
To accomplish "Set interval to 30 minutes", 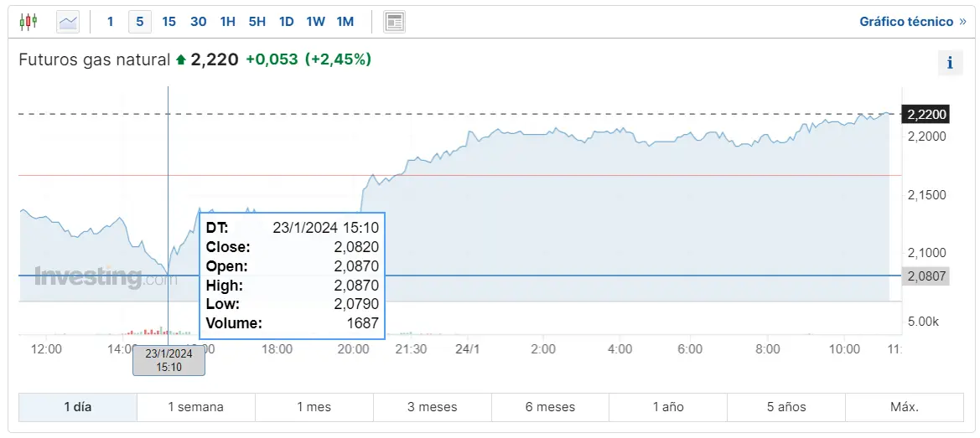I will [198, 22].
